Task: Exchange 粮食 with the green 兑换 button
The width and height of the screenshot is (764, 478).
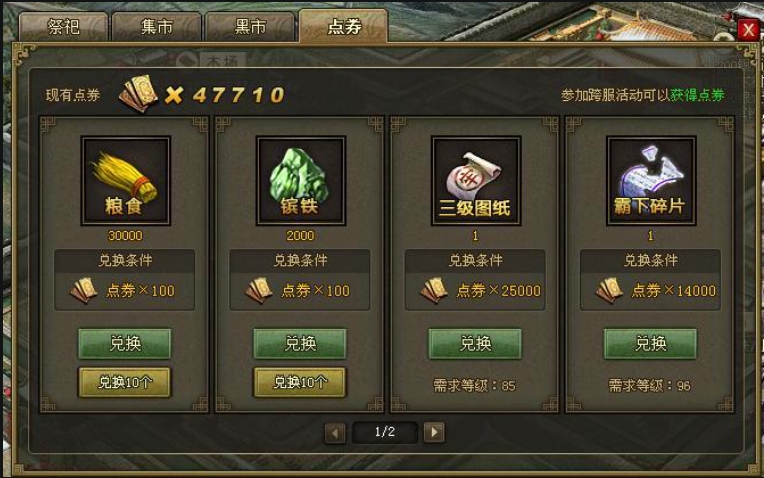Action: (125, 344)
